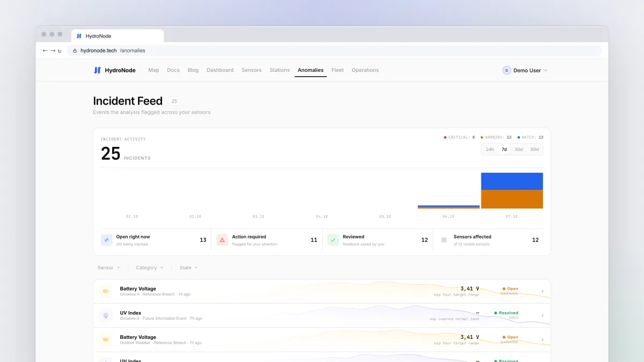Click Open status of Growbox A Battery Voltage
The image size is (644, 362).
(510, 289)
